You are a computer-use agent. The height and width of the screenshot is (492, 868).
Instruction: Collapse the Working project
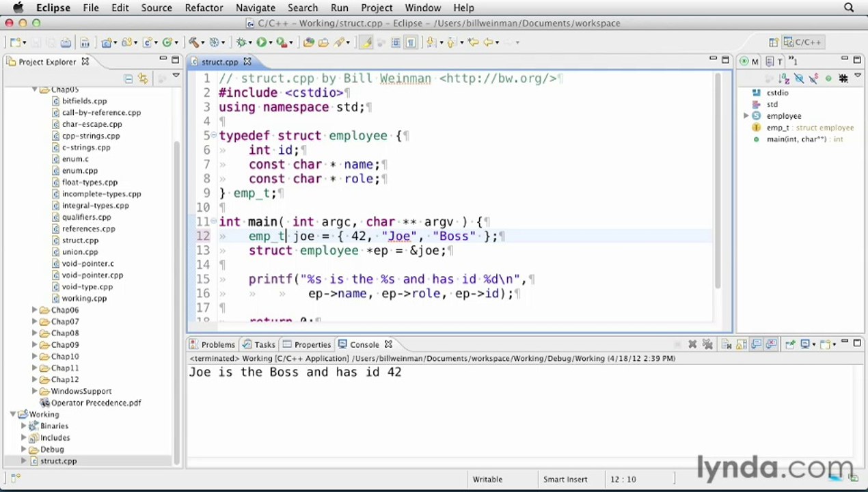[13, 414]
